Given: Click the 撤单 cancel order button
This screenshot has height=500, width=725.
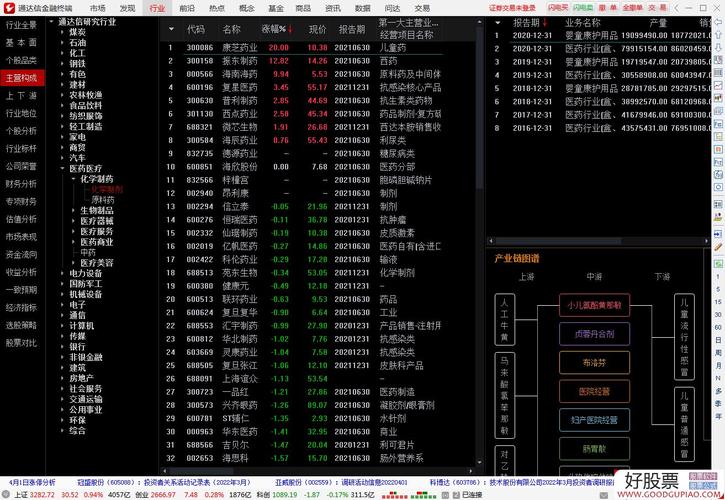Looking at the screenshot, I should click(x=608, y=8).
